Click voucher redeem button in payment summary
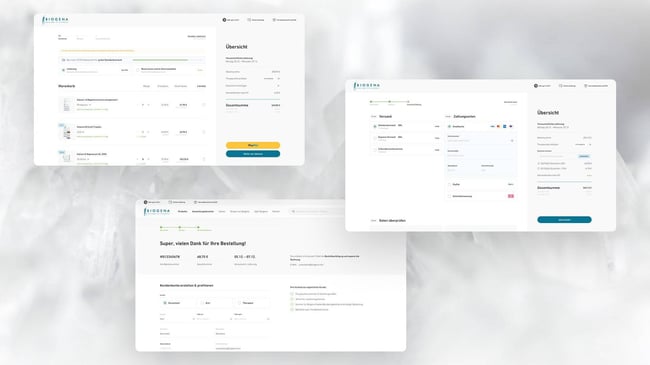650x365 pixels. pos(584,156)
